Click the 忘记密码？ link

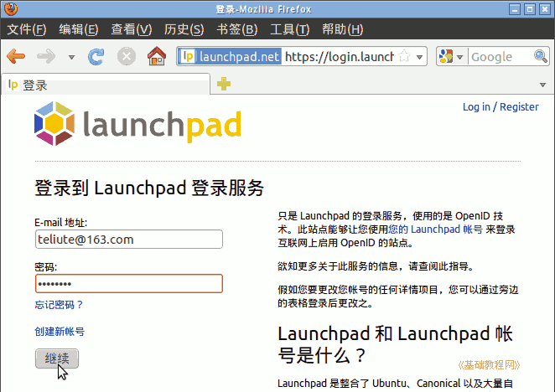click(x=59, y=305)
